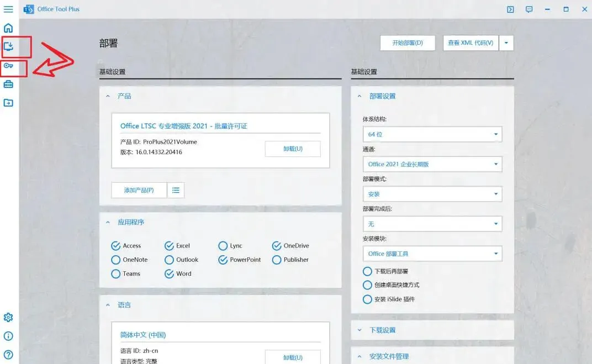Open the Settings gear icon

(x=8, y=318)
